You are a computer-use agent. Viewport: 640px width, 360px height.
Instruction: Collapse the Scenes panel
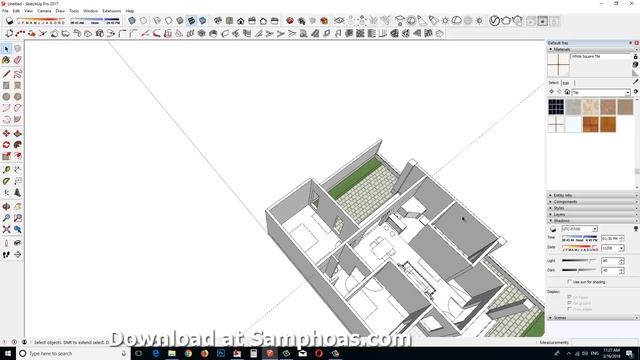[x=551, y=318]
